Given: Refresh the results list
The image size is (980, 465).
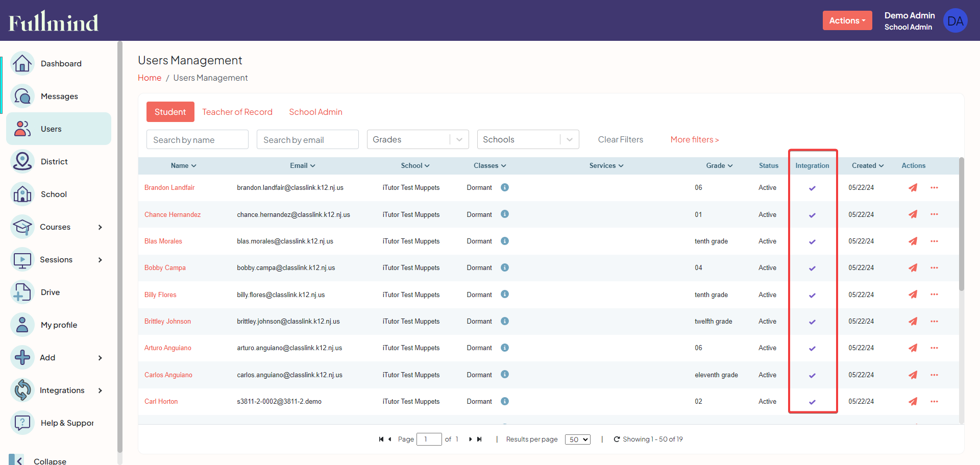Looking at the screenshot, I should click(617, 439).
